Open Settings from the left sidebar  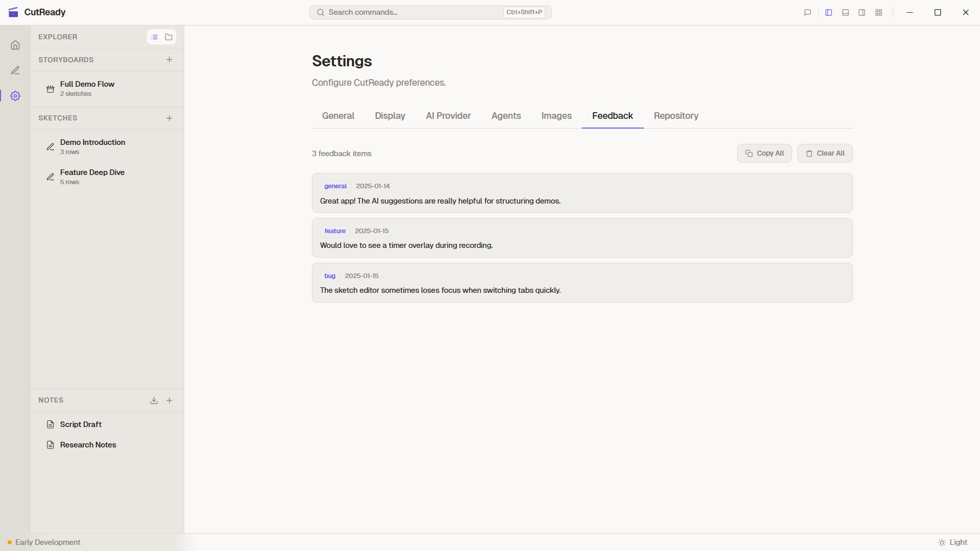point(15,95)
